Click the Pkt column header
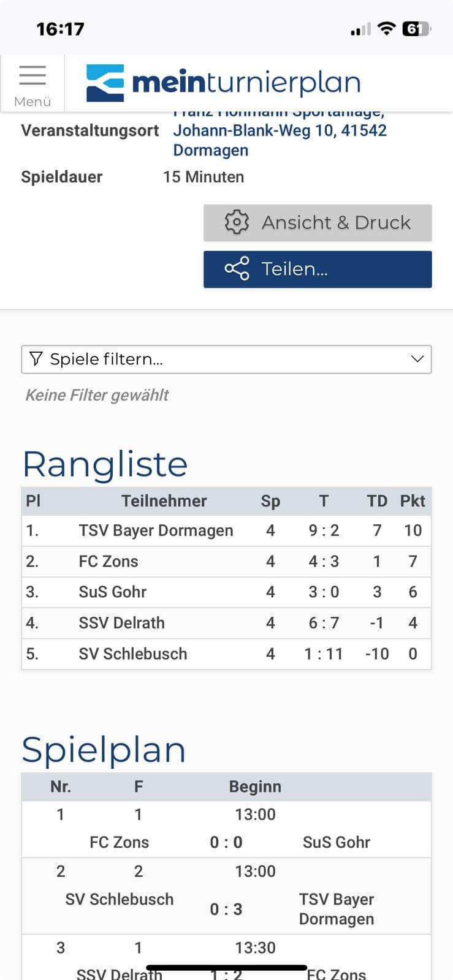The height and width of the screenshot is (980, 453). pyautogui.click(x=413, y=501)
